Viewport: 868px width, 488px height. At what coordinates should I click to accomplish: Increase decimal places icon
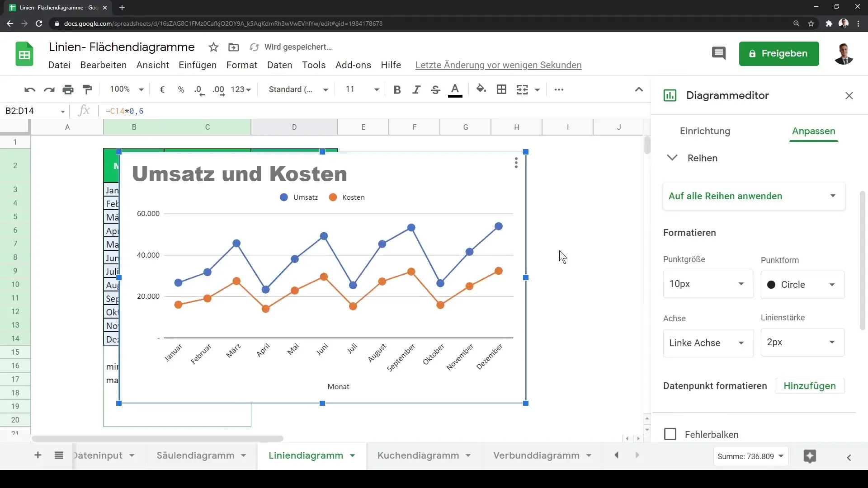tap(218, 89)
